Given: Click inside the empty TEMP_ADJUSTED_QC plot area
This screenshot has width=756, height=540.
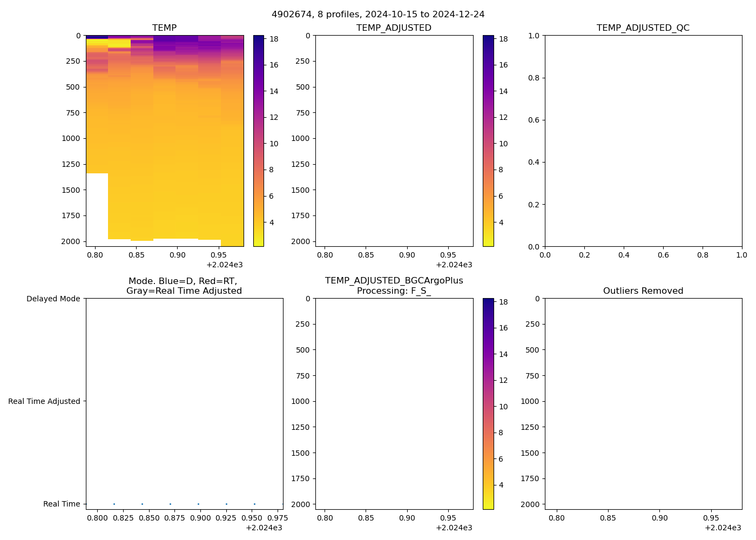Looking at the screenshot, I should pyautogui.click(x=643, y=140).
